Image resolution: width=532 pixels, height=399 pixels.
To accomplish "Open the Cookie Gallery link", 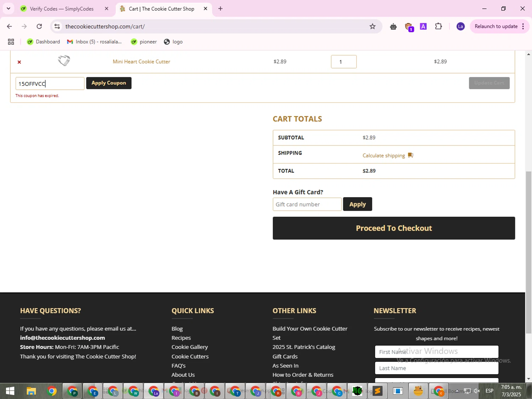I will 189,347.
